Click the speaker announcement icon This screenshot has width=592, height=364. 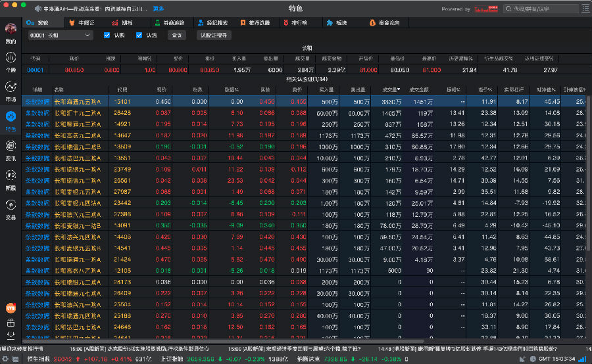tap(38, 9)
